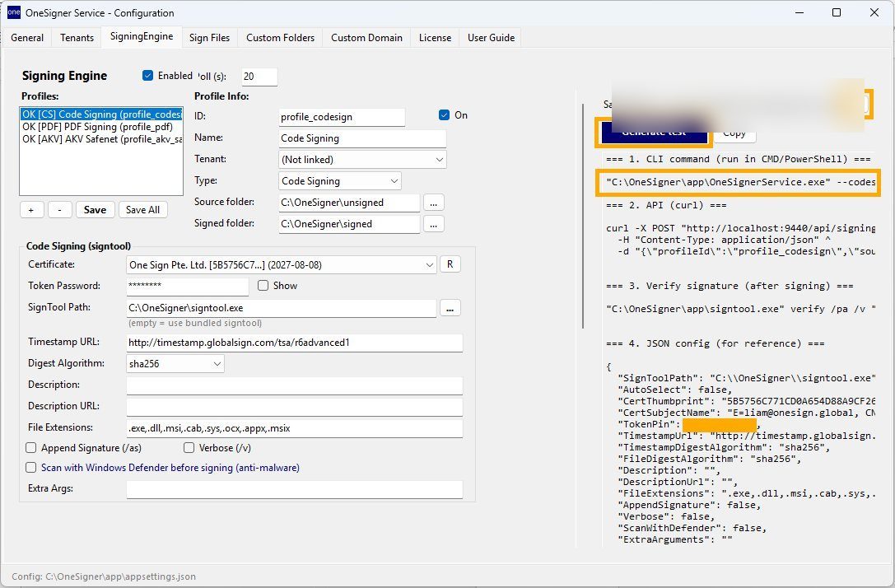Viewport: 895px width, 588px height.
Task: Minimize the OneSigner window
Action: pos(799,12)
